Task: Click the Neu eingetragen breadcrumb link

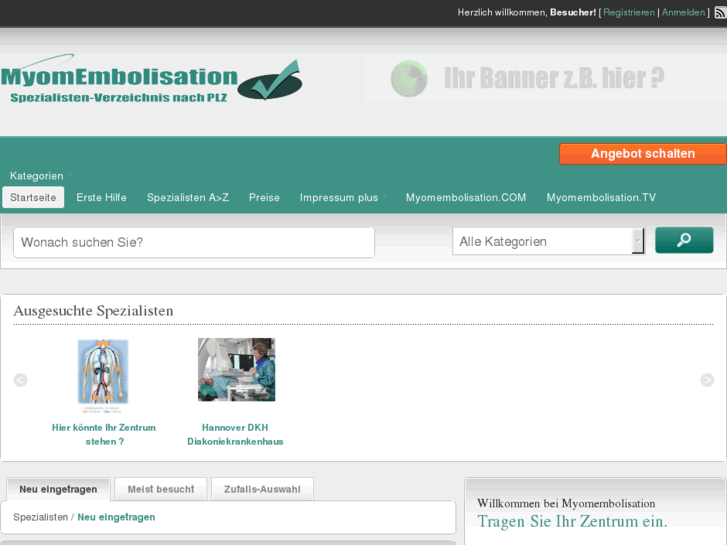Action: (116, 517)
